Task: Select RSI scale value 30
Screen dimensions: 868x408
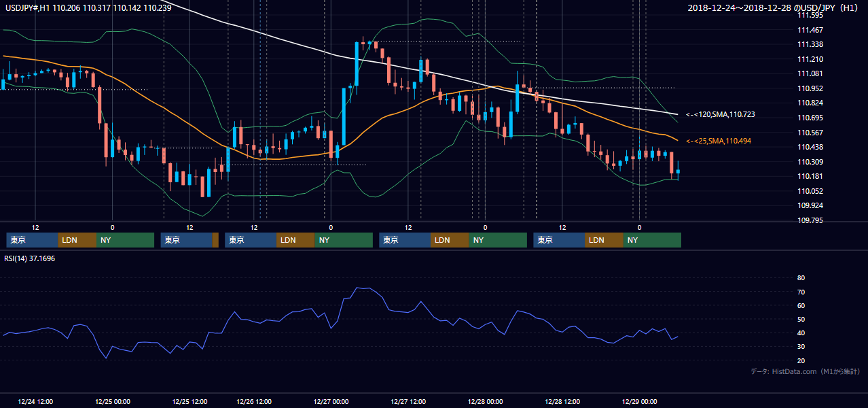Action: 801,347
